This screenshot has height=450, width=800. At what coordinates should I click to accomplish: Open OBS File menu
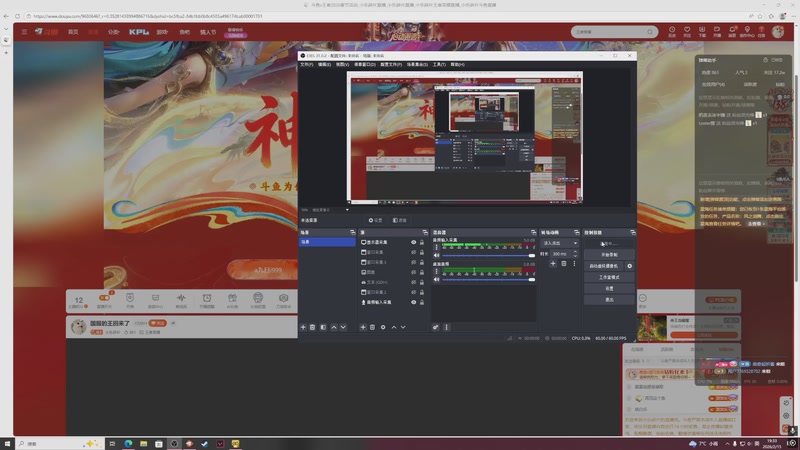point(307,65)
